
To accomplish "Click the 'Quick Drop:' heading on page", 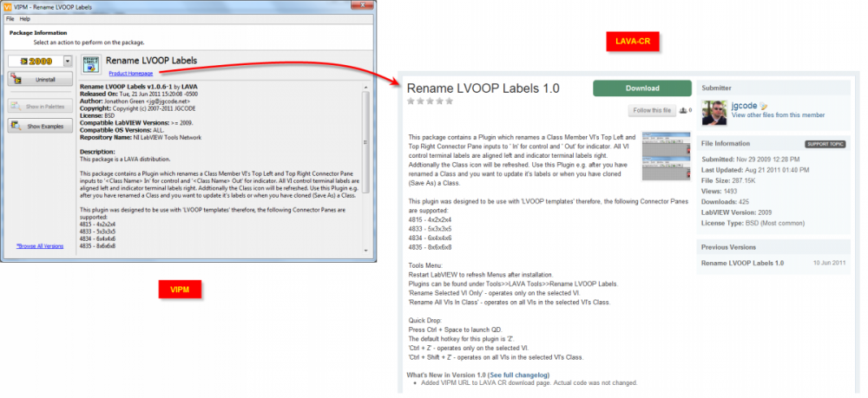I will coord(425,321).
